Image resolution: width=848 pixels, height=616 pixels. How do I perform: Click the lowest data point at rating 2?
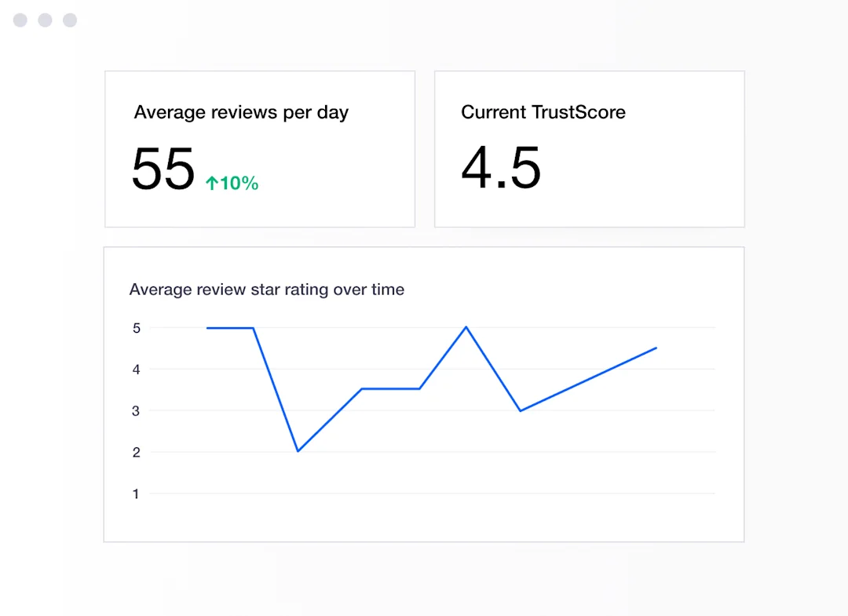(x=298, y=450)
